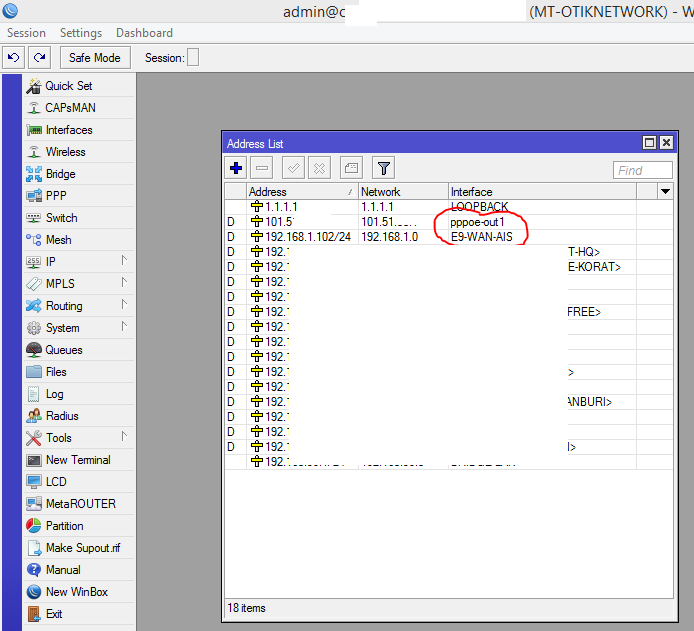Select row with interface ending ANBURI>
This screenshot has height=631, width=694.
point(448,402)
